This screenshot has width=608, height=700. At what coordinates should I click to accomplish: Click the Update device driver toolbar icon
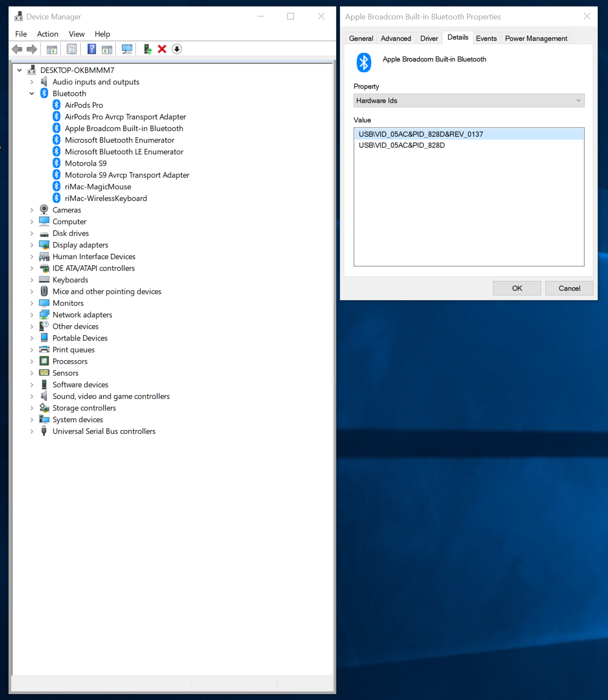[x=148, y=49]
